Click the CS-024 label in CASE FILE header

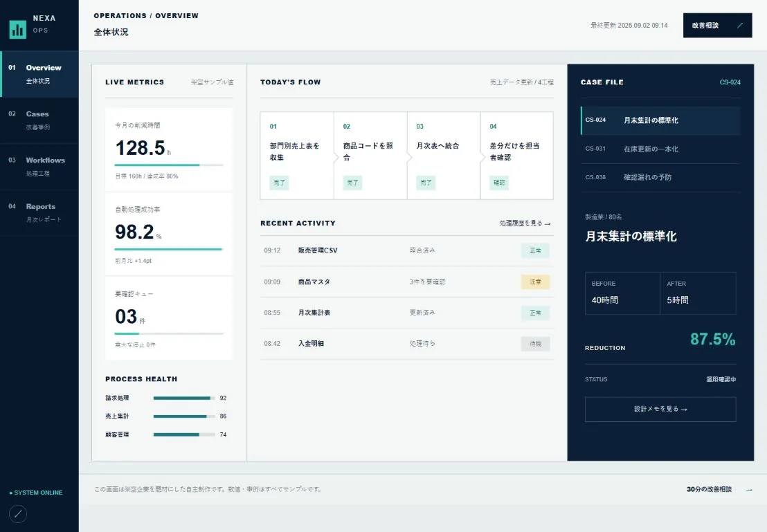tap(730, 82)
